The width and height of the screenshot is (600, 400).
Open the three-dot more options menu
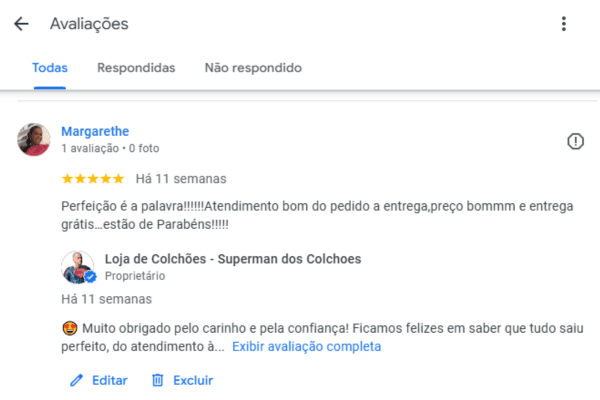tap(564, 24)
